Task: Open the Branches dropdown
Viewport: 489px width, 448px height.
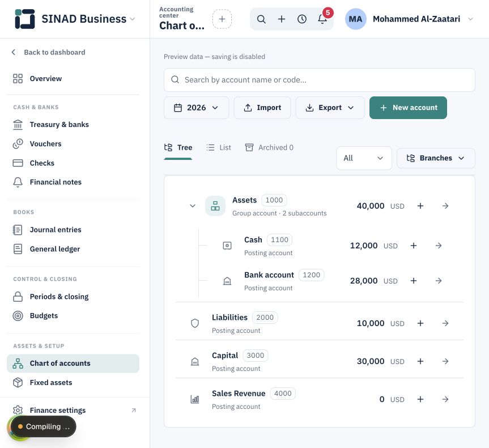Action: (x=436, y=158)
